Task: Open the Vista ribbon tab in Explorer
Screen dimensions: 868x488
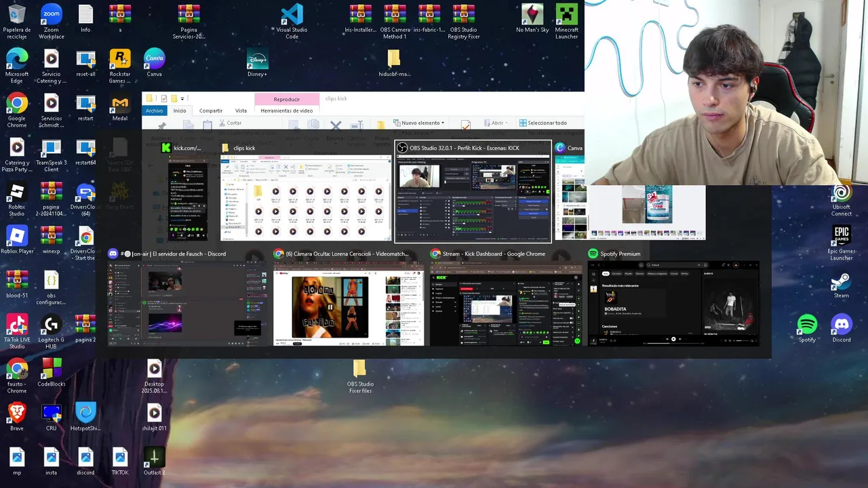Action: [241, 110]
